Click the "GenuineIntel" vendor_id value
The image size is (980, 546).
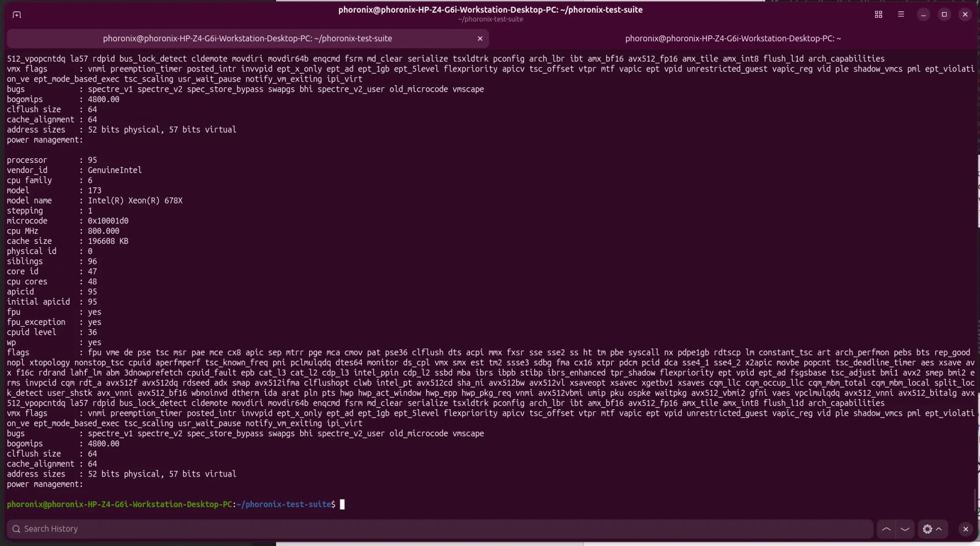(x=115, y=170)
